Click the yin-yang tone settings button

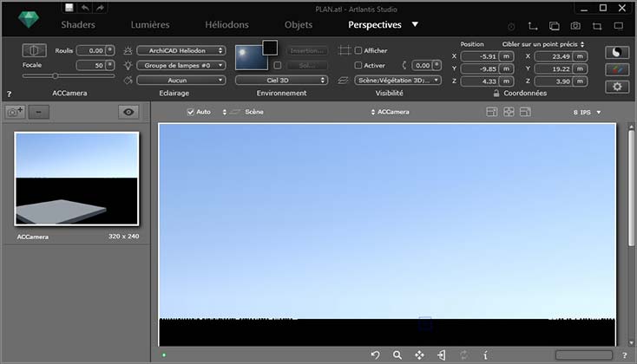[617, 52]
